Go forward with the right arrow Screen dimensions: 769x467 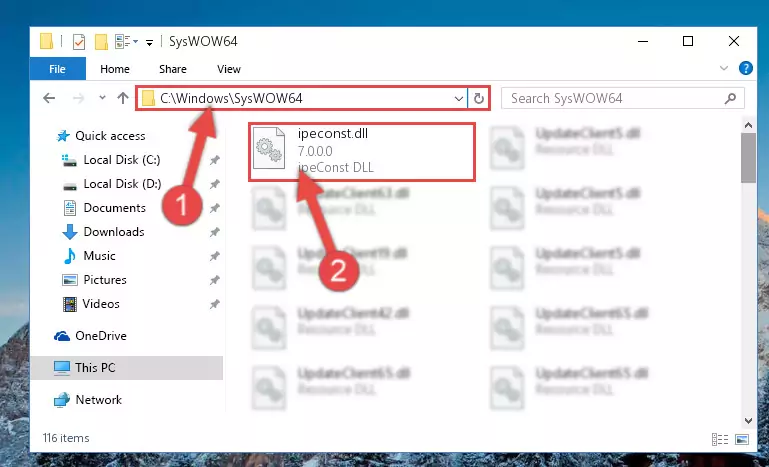[78, 98]
